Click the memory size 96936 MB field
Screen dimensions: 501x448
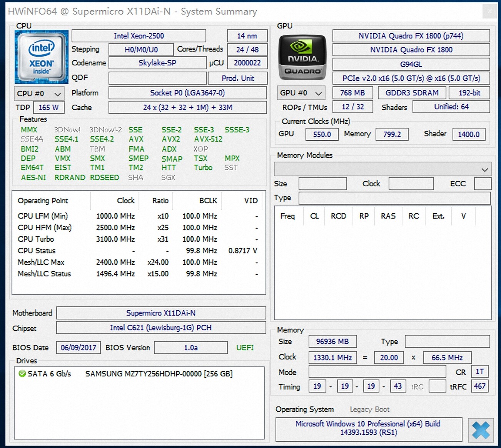332,341
